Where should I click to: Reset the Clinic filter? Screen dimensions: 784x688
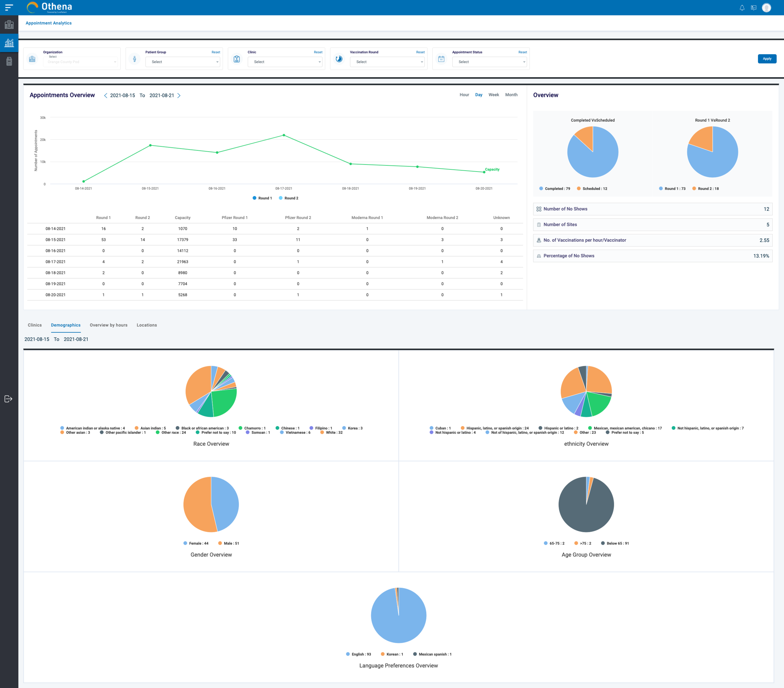click(318, 52)
